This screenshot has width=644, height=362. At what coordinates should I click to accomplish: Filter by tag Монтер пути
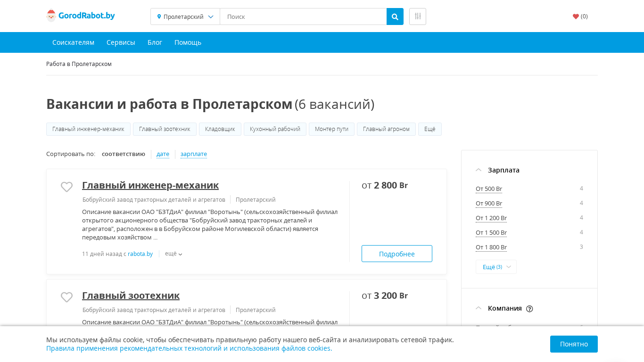click(x=331, y=129)
